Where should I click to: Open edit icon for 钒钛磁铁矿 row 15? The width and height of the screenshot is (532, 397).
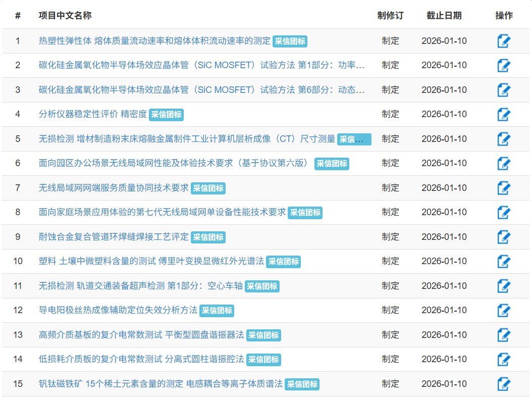coord(503,384)
